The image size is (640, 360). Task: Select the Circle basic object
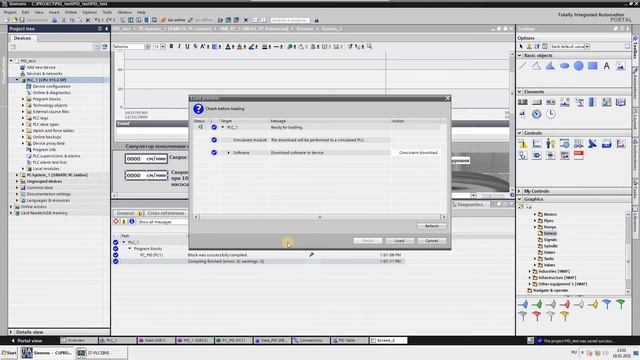pyautogui.click(x=578, y=66)
